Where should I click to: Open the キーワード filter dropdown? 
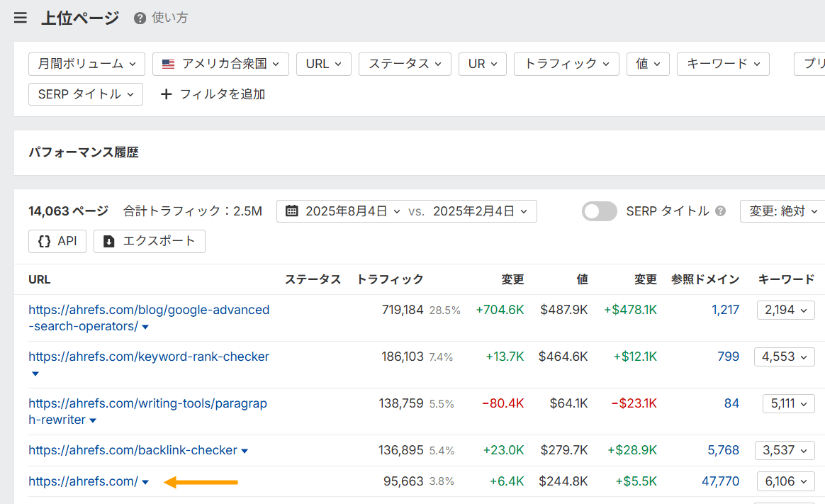pos(723,64)
